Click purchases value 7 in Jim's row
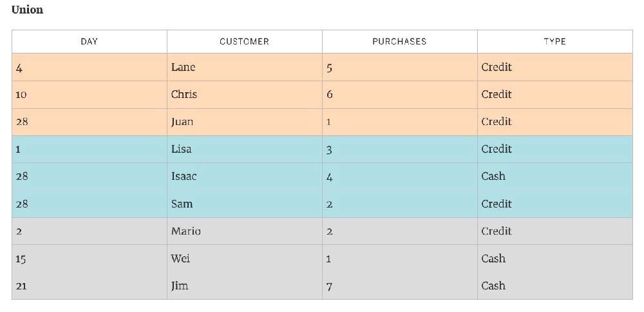Image resolution: width=644 pixels, height=312 pixels. point(329,286)
